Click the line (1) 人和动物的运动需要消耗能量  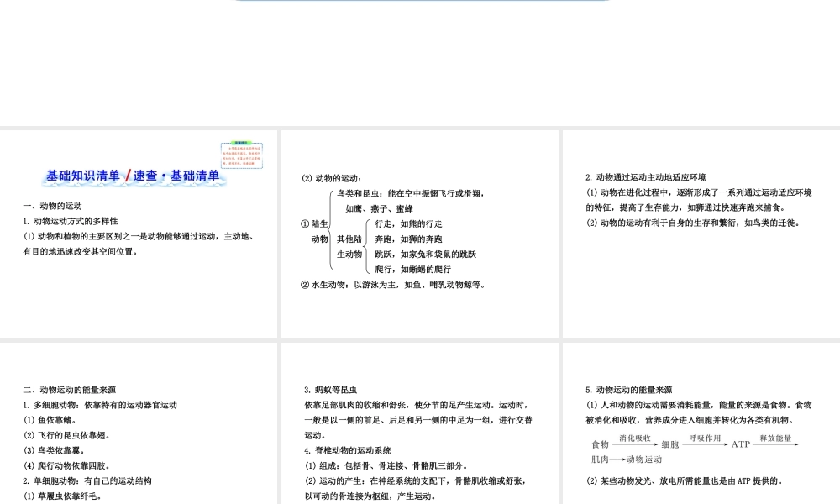tap(699, 405)
